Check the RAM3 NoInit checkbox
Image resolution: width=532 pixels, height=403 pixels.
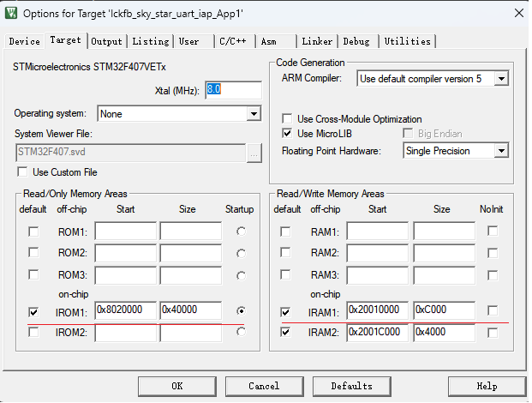[x=493, y=275]
